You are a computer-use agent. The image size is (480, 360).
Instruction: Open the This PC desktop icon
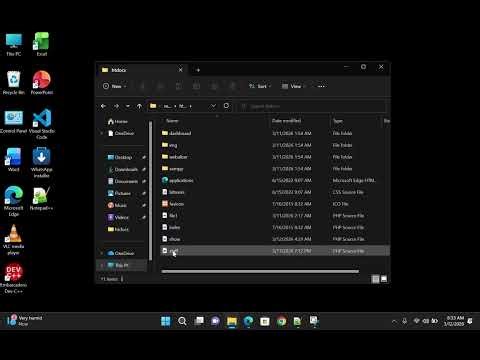click(14, 44)
